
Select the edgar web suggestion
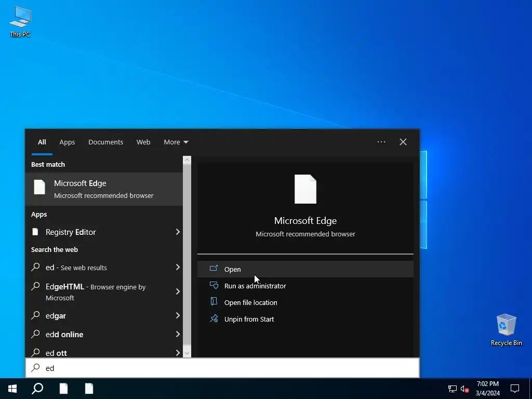pyautogui.click(x=104, y=315)
